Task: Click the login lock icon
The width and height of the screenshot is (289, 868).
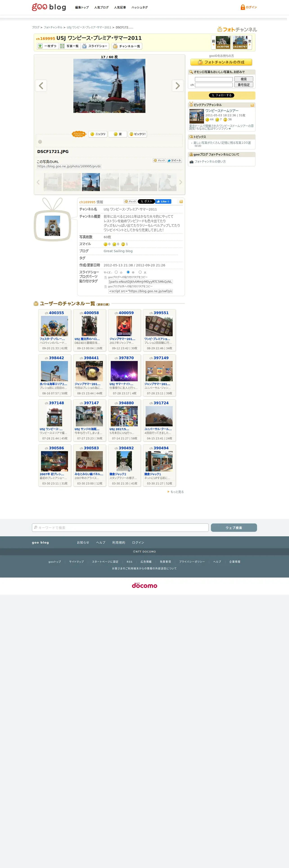Action: tap(243, 7)
